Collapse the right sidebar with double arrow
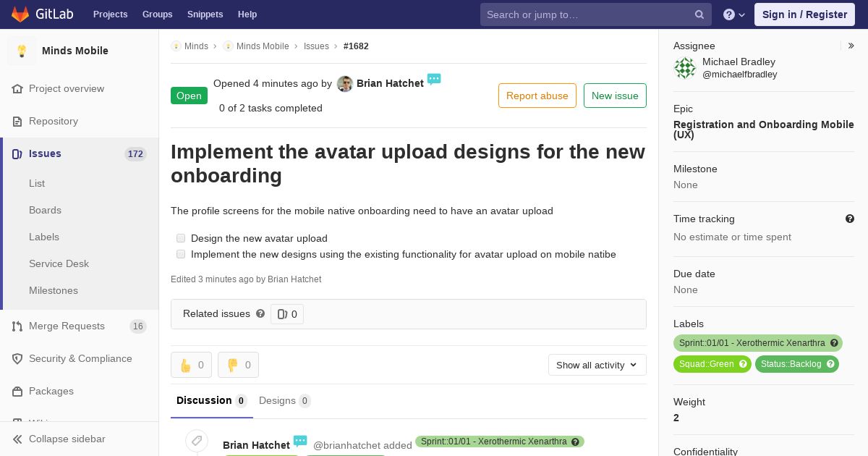868x456 pixels. [x=851, y=46]
